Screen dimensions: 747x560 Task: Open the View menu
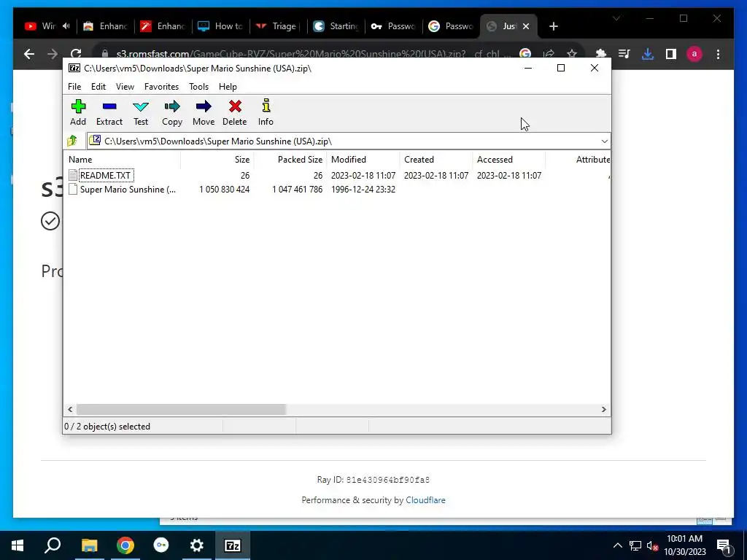pyautogui.click(x=125, y=87)
